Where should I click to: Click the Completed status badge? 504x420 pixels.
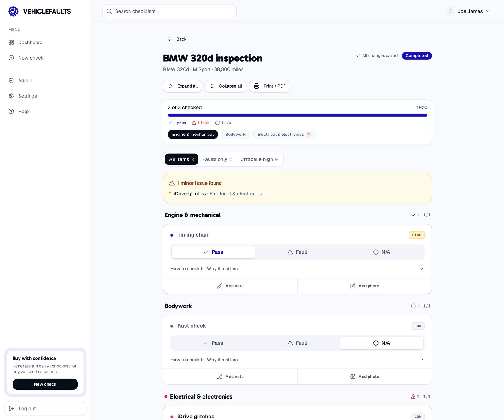417,56
